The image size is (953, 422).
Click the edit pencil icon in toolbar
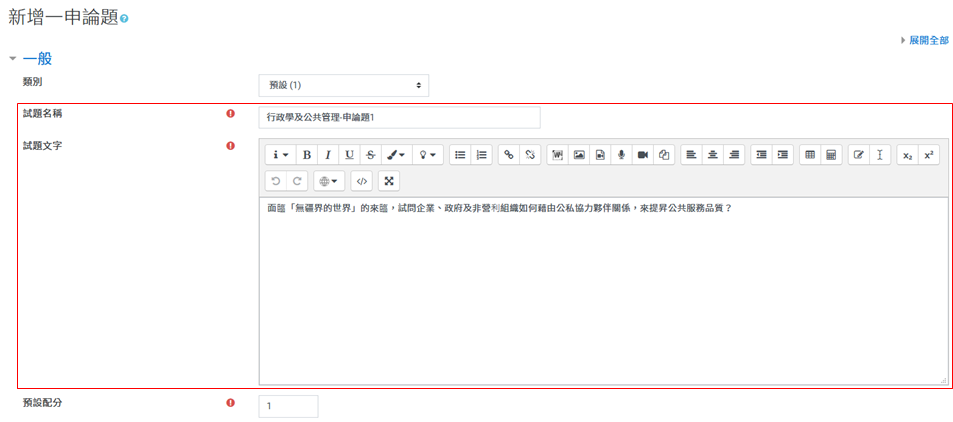(858, 155)
